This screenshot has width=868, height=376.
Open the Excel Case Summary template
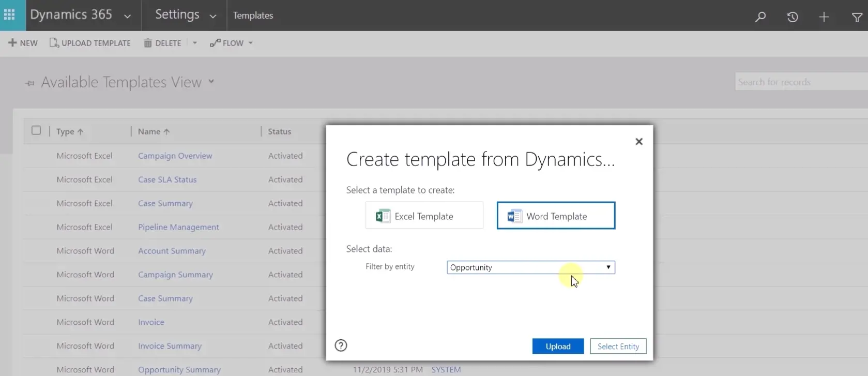point(165,203)
